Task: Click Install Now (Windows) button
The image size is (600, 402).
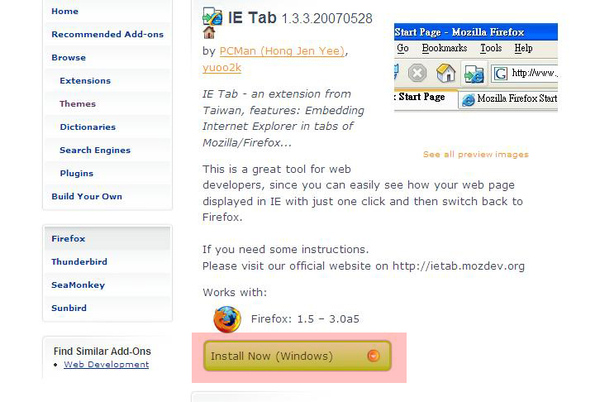Action: (x=297, y=356)
